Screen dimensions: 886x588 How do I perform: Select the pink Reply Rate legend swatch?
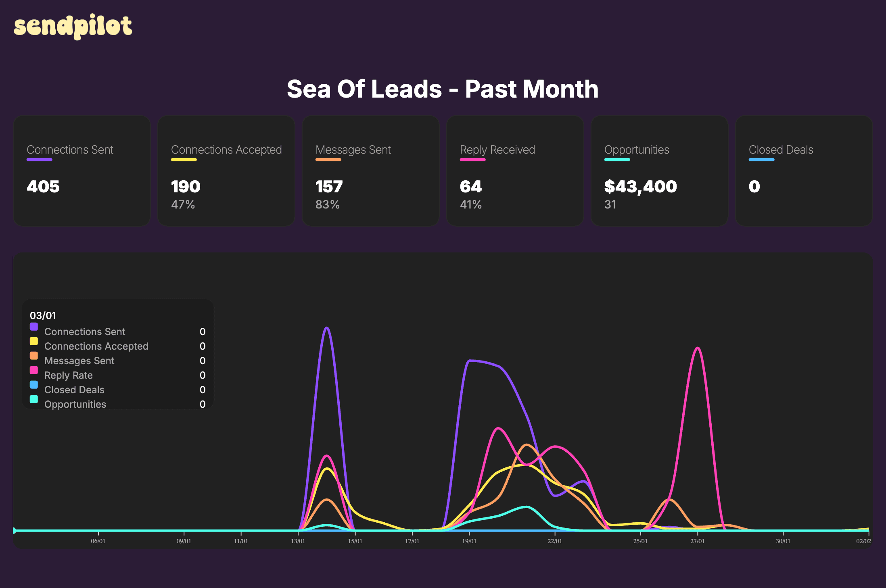click(x=34, y=370)
